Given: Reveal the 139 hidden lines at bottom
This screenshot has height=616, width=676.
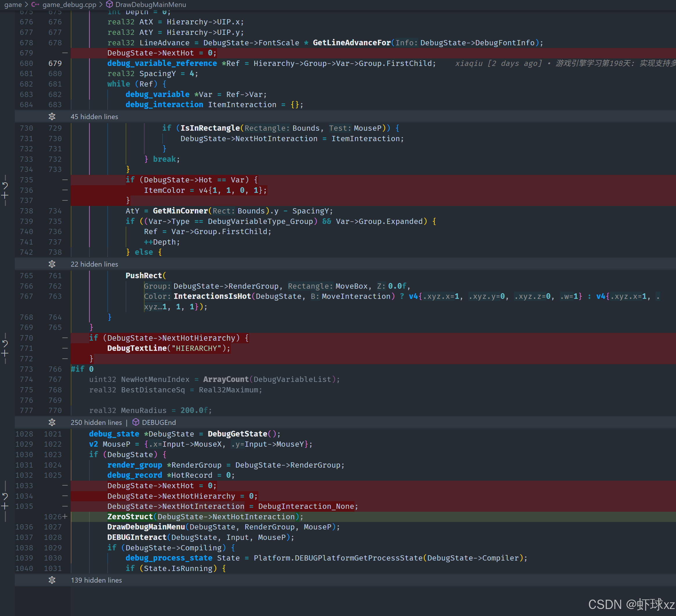Looking at the screenshot, I should pos(52,580).
